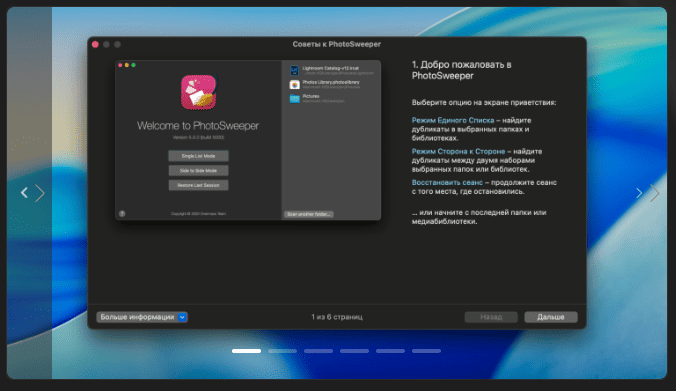676x391 pixels.
Task: Click the Photos Library icon in preview
Action: click(x=294, y=84)
